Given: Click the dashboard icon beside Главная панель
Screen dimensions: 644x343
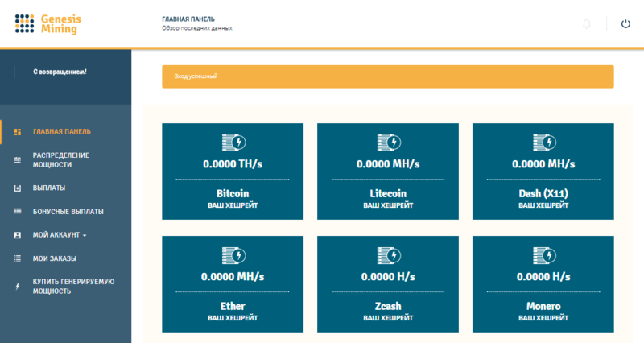Looking at the screenshot, I should pyautogui.click(x=18, y=131).
